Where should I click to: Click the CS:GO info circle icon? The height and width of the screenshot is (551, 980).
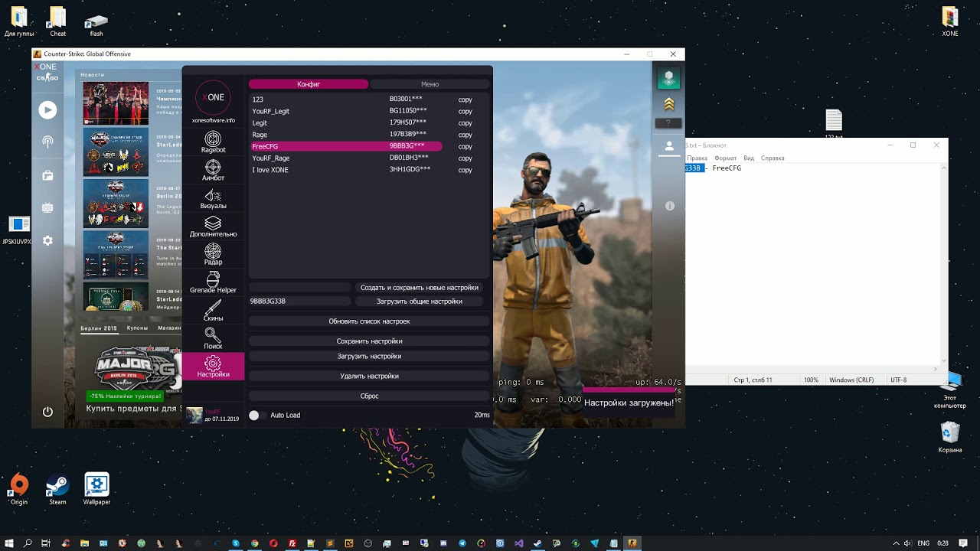[x=670, y=206]
